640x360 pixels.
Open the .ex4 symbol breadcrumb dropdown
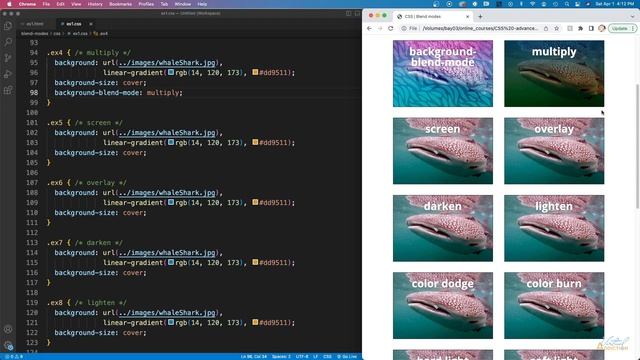pyautogui.click(x=101, y=33)
